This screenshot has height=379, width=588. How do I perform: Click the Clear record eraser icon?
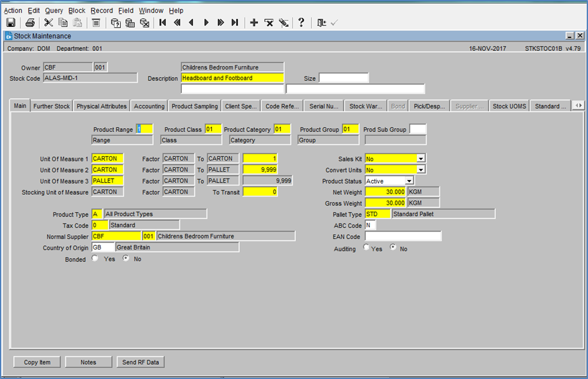pos(283,23)
